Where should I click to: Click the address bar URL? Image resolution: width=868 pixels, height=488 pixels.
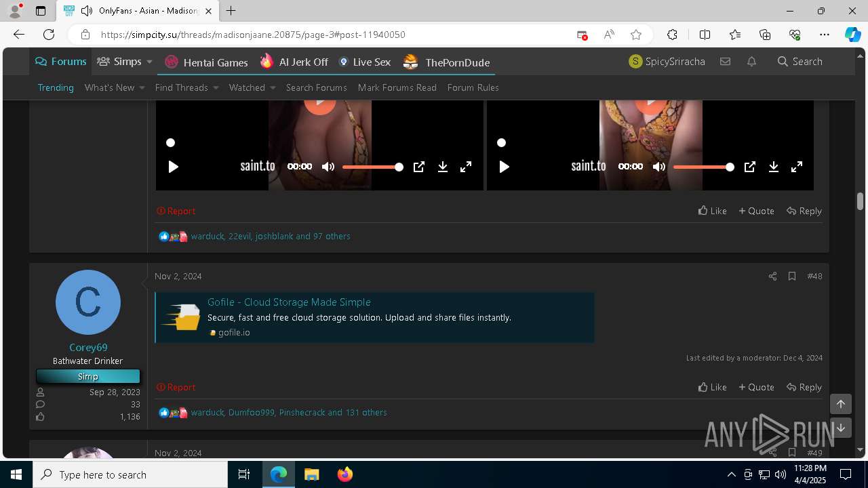click(253, 35)
